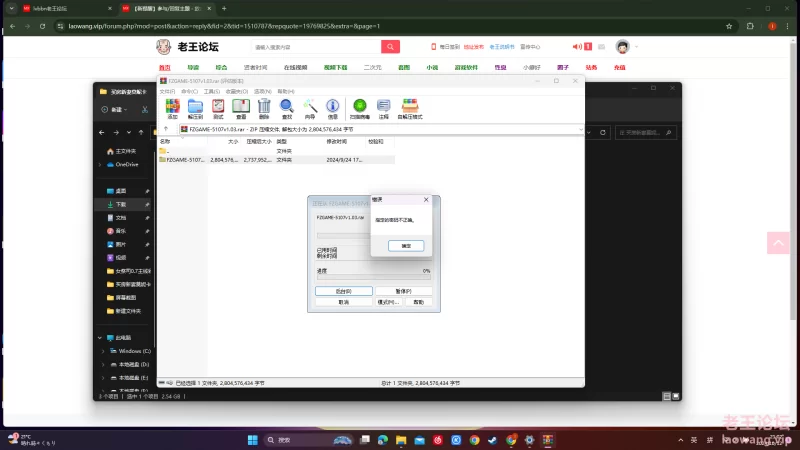
Task: Open File Explorer from taskbar
Action: pyautogui.click(x=401, y=440)
